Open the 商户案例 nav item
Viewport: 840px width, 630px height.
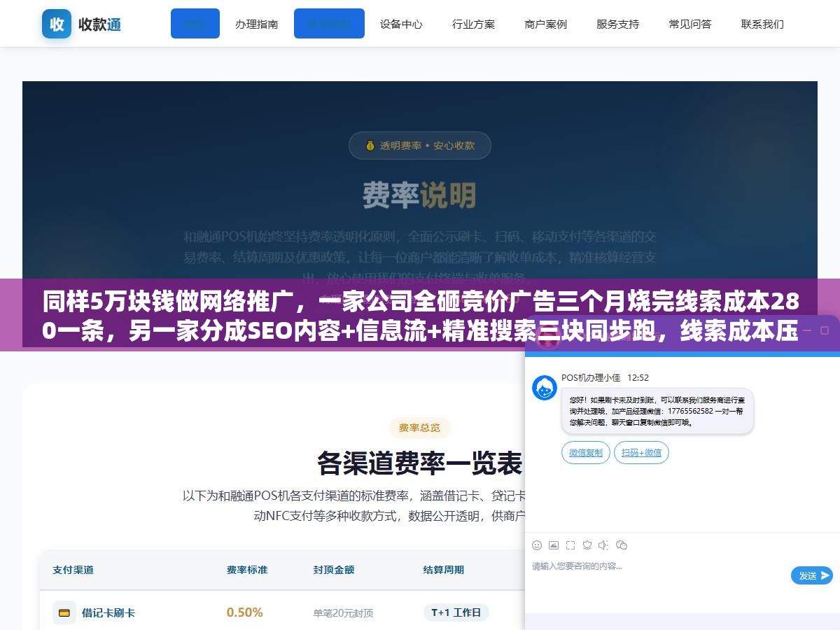pos(545,24)
